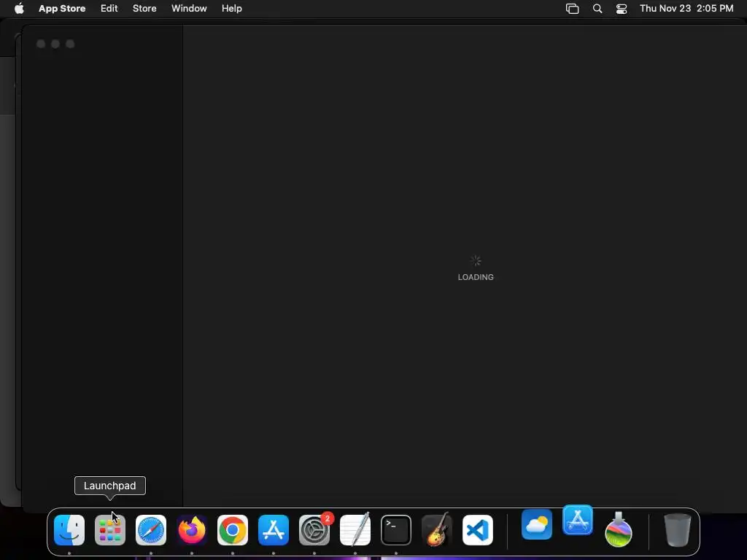
Task: Open the macOS Sonoma installer icon
Action: point(619,529)
